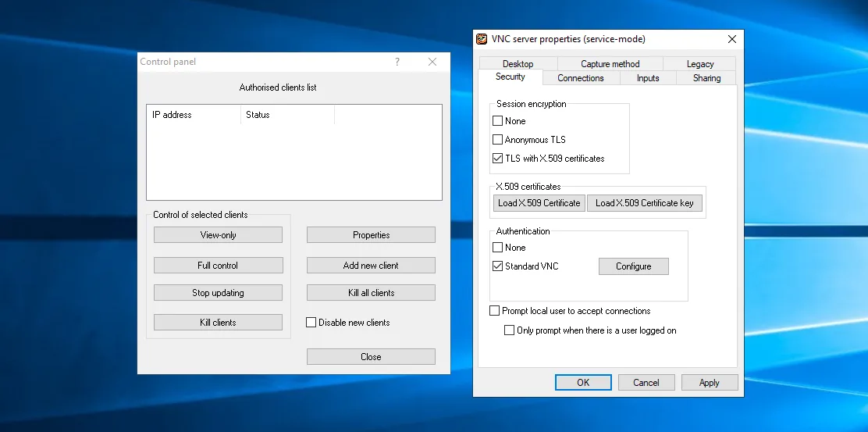Click Cancel in VNC server properties
Image resolution: width=868 pixels, height=432 pixels.
646,383
